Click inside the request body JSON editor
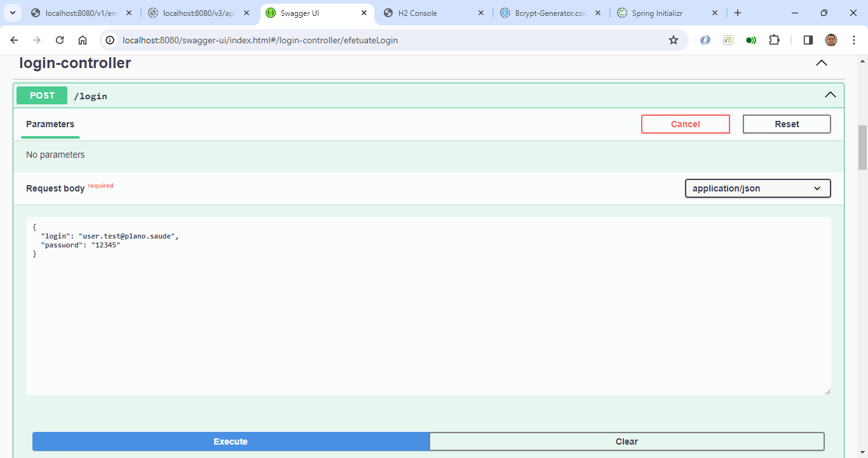The height and width of the screenshot is (458, 868). coord(428,306)
